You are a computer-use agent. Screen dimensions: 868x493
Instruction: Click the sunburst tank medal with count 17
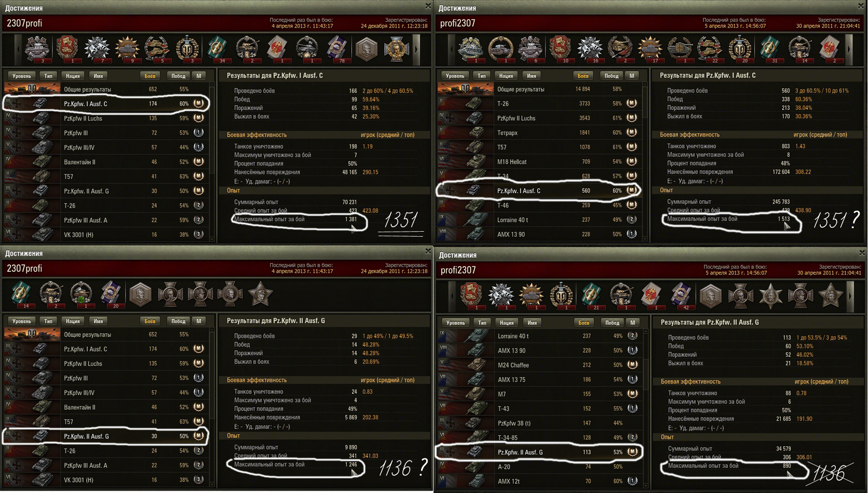pos(650,49)
